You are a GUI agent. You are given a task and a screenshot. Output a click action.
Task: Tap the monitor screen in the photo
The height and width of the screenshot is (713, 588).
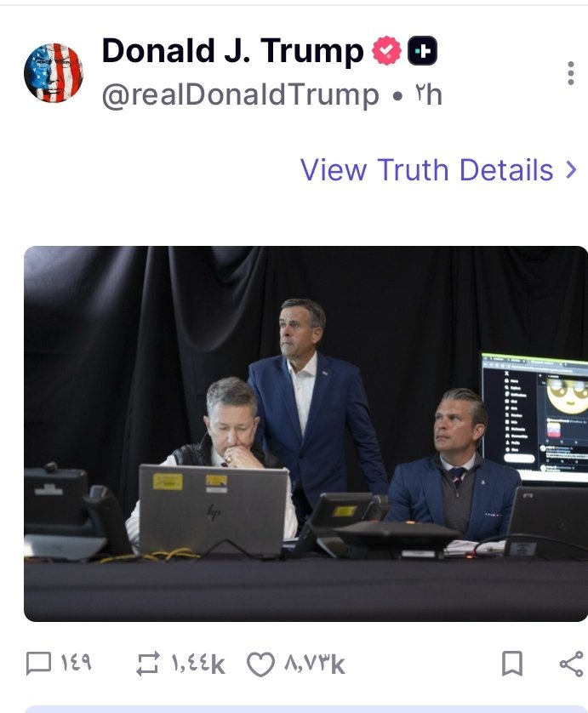click(534, 417)
